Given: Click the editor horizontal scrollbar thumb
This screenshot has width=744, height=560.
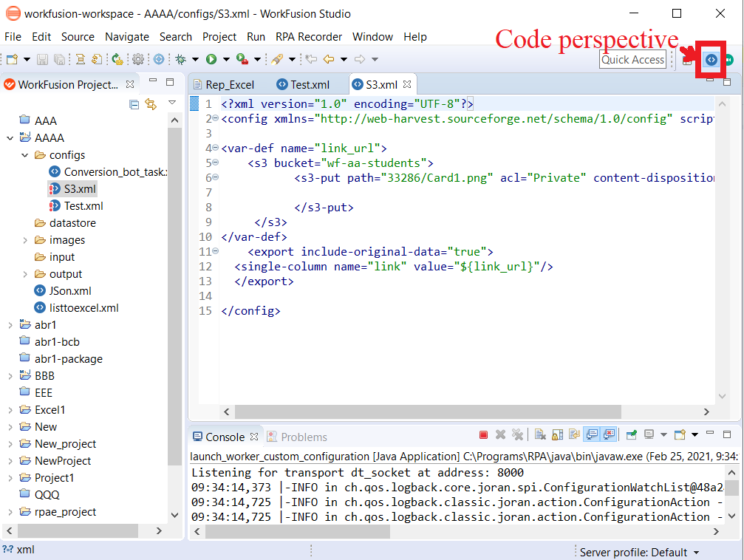Looking at the screenshot, I should tap(428, 412).
